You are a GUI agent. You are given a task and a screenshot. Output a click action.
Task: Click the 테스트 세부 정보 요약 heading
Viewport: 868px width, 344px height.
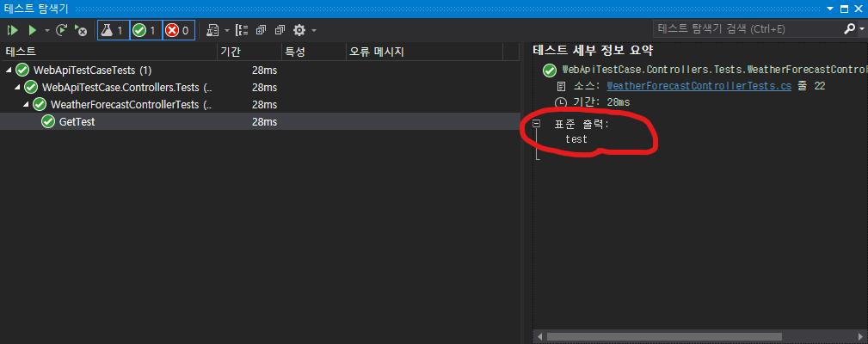point(593,51)
